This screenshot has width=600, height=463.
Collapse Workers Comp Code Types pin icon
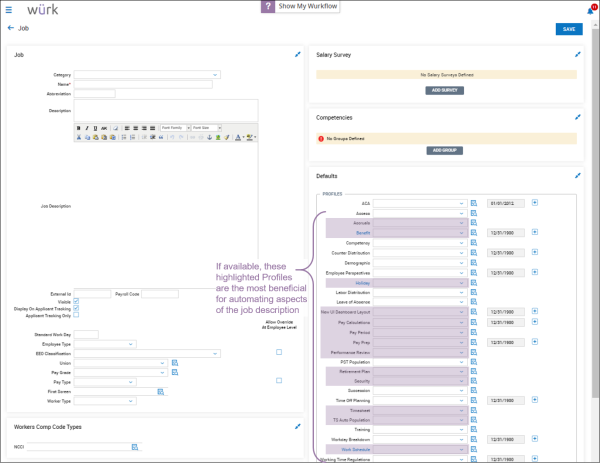(x=297, y=426)
